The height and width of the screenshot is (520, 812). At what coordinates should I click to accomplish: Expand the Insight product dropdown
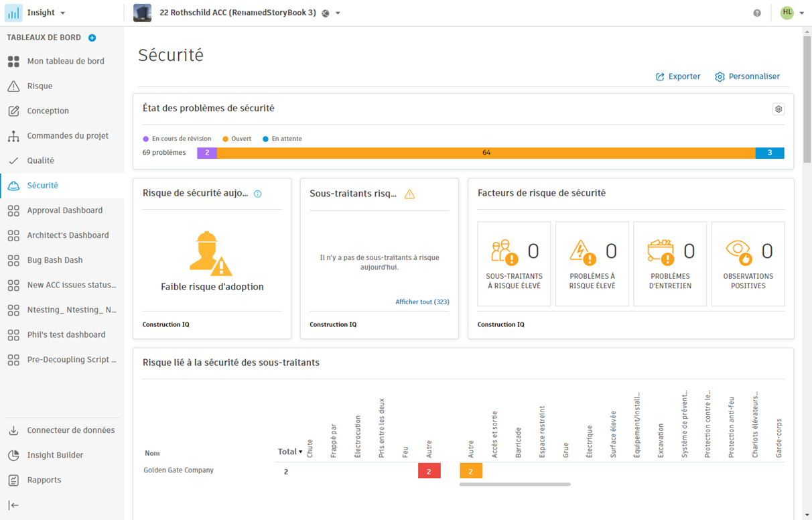click(63, 13)
